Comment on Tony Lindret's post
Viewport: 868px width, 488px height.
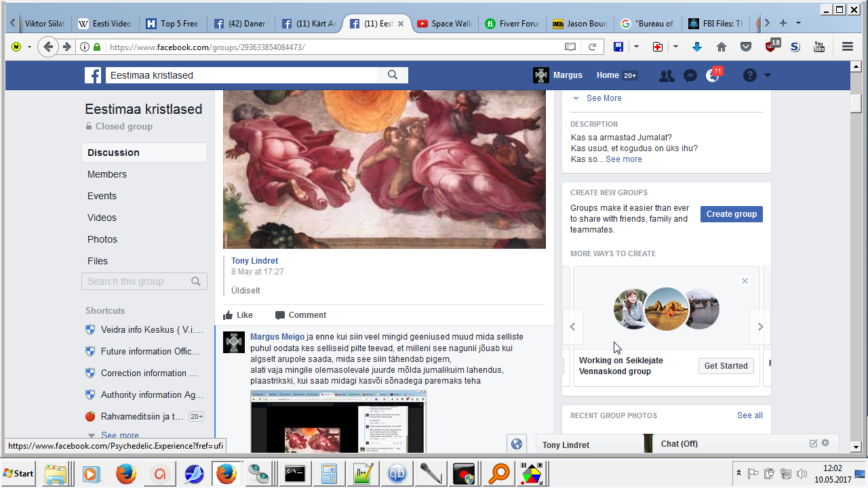tap(300, 315)
